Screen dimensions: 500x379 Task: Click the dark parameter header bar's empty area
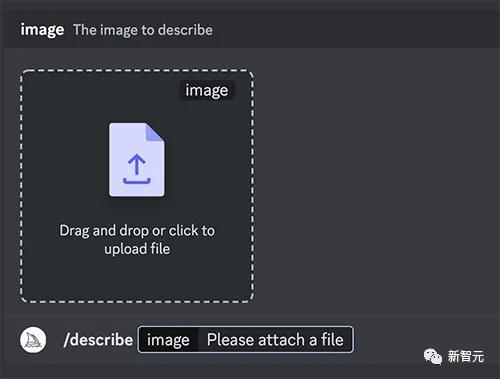click(x=353, y=30)
